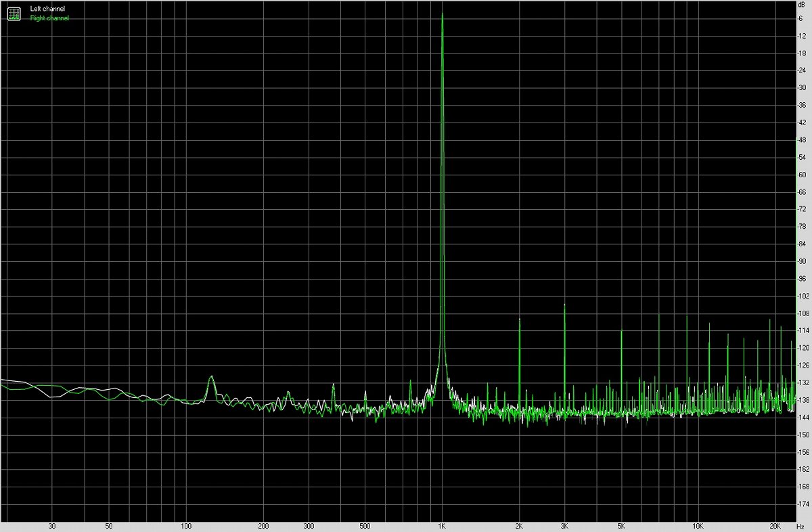
Task: Click the 200 Hz axis label
Action: pos(264,525)
